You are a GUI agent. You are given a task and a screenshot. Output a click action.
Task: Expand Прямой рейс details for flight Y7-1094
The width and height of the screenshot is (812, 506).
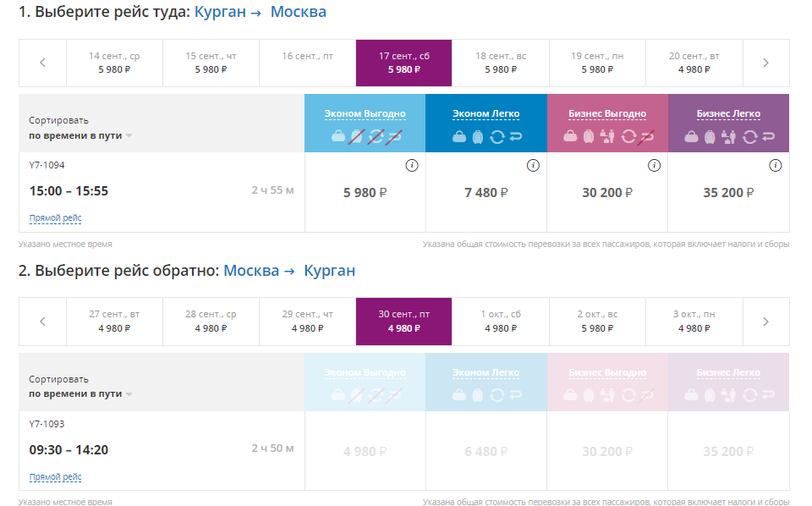point(55,218)
